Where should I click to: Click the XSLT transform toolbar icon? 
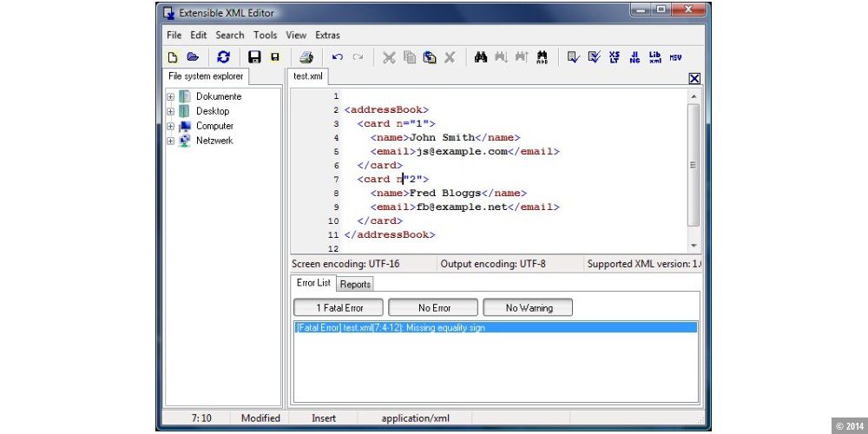pyautogui.click(x=615, y=57)
